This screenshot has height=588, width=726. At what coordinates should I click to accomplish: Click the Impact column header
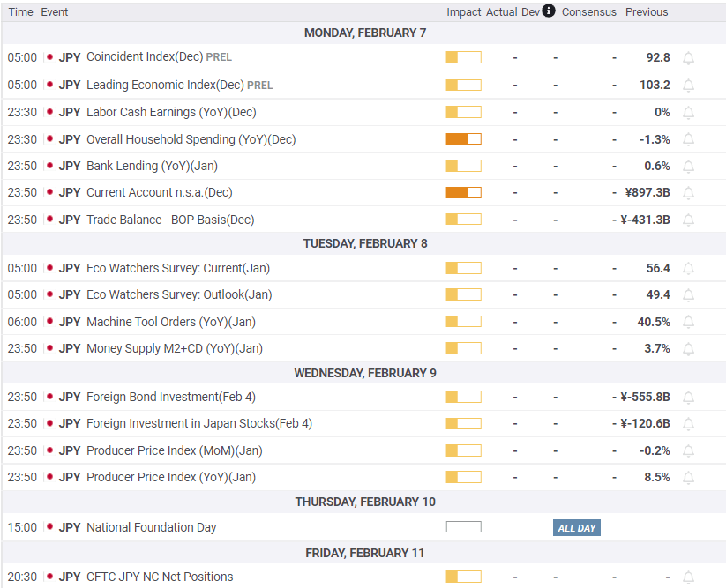463,12
